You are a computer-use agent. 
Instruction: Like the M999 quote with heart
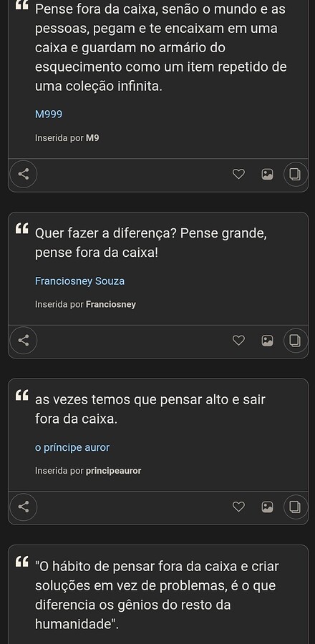pyautogui.click(x=238, y=174)
